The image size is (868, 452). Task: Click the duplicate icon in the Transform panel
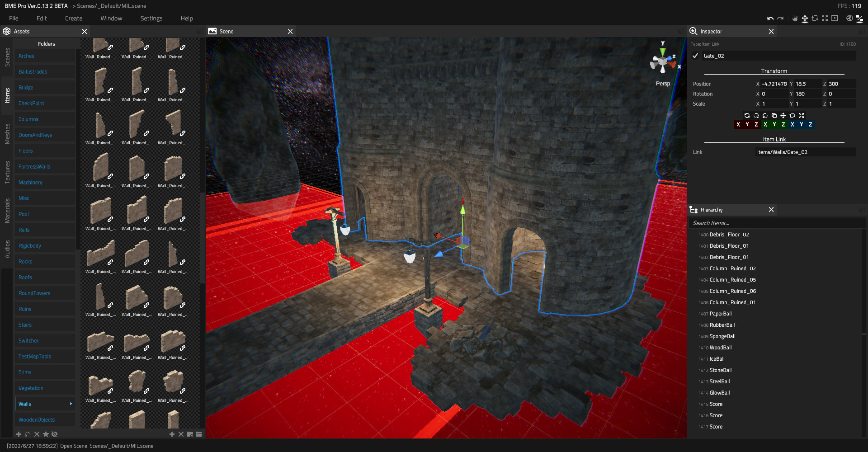coord(774,116)
